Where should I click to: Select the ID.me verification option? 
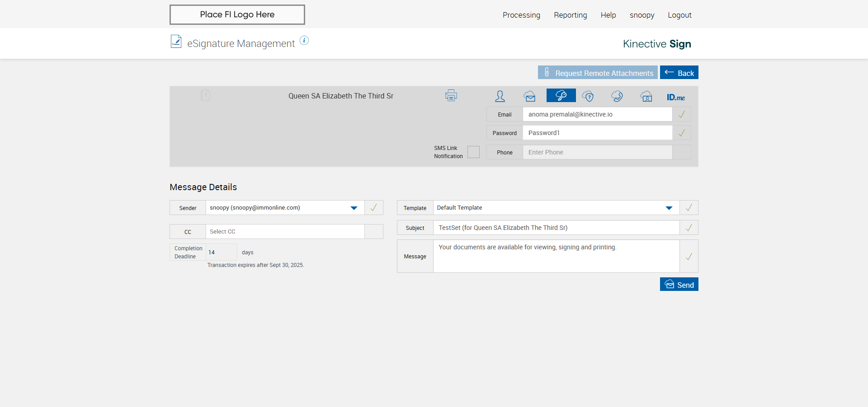pos(675,97)
